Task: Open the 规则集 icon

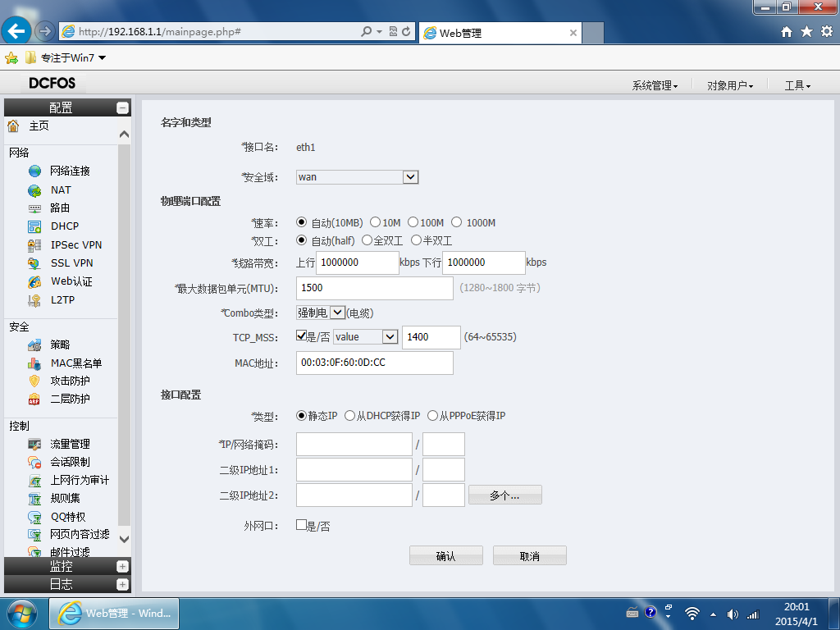Action: point(34,499)
